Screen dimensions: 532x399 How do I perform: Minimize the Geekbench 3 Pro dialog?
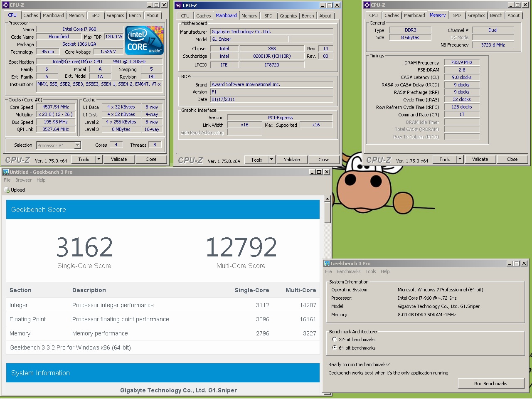pyautogui.click(x=510, y=264)
